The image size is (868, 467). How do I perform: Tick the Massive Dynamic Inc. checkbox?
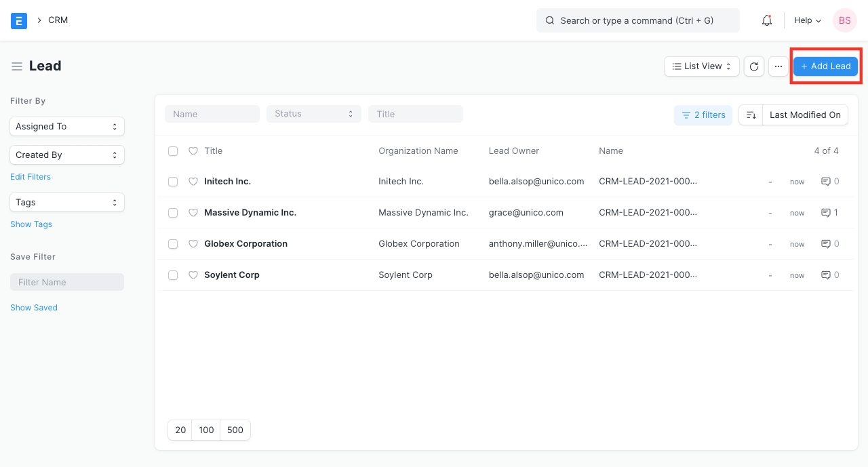pyautogui.click(x=173, y=213)
